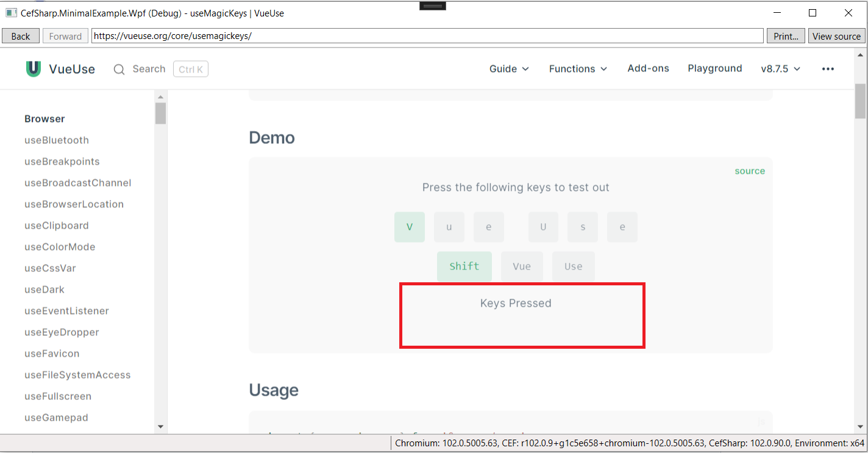Open useFullscreen in sidebar
This screenshot has height=453, width=868.
pos(58,396)
